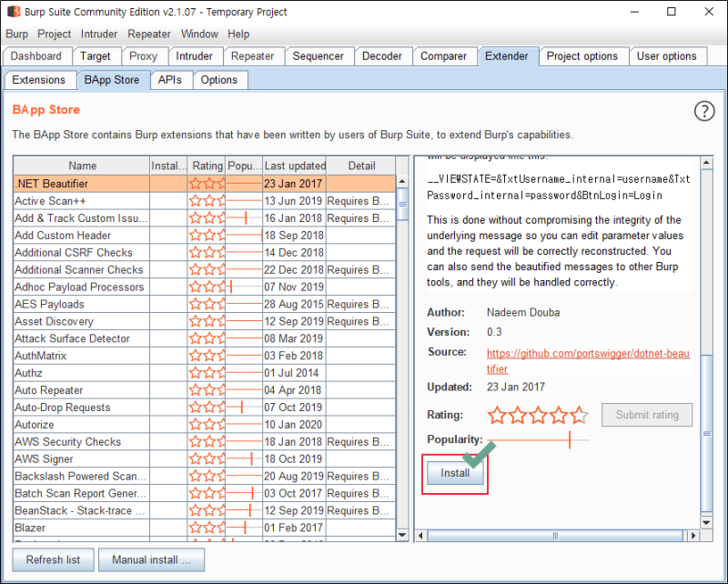Screen dimensions: 728x584
Task: Click right arrow of details horizontal scrollbar
Action: (x=693, y=535)
